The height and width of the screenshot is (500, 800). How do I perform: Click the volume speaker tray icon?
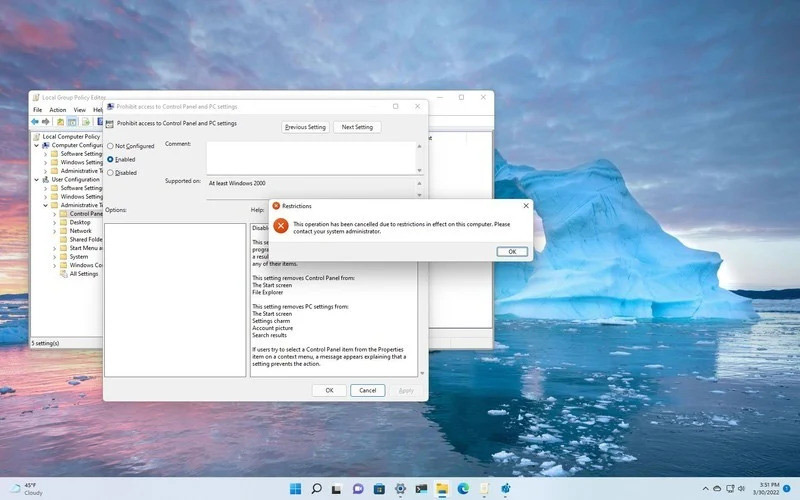click(741, 489)
